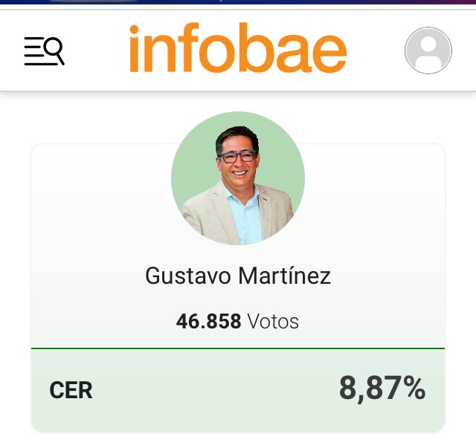Click the candidate name Gustavo Martínez
The height and width of the screenshot is (448, 476).
(x=238, y=276)
